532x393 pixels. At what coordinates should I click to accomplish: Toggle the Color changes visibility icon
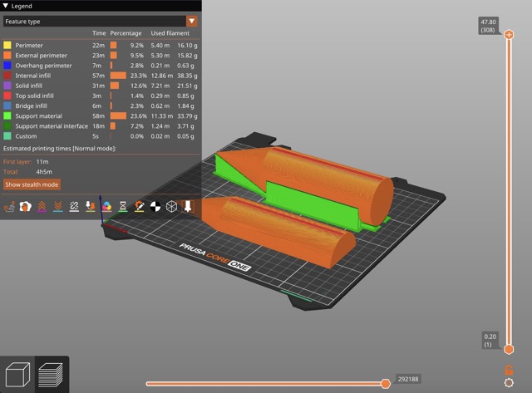click(106, 206)
